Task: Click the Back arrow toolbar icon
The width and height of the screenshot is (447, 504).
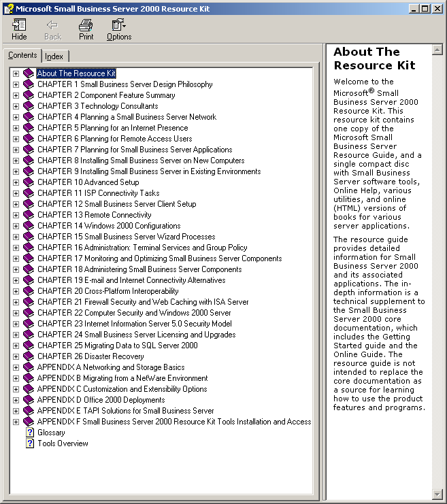Action: point(52,29)
